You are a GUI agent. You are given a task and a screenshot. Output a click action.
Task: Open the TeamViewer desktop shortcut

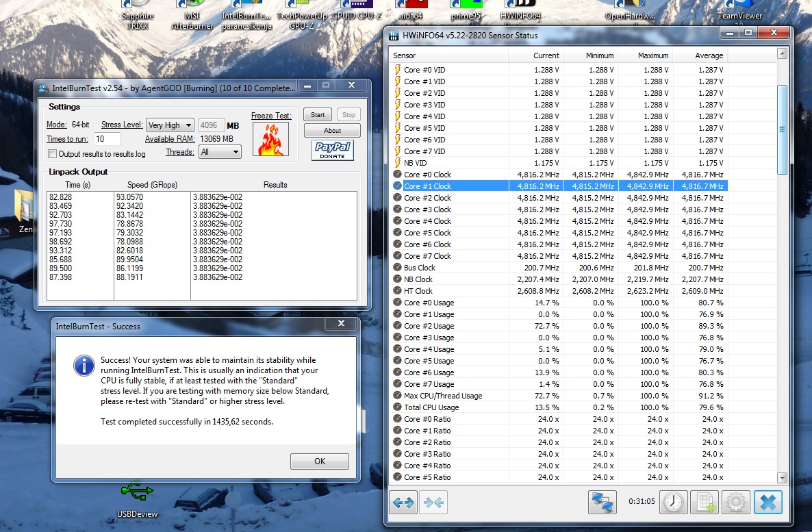(x=739, y=10)
